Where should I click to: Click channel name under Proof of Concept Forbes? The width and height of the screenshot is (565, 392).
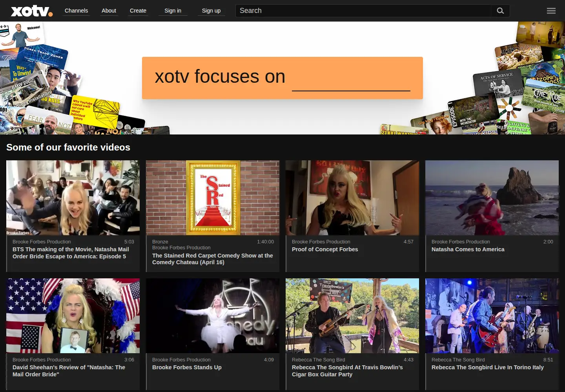(321, 242)
